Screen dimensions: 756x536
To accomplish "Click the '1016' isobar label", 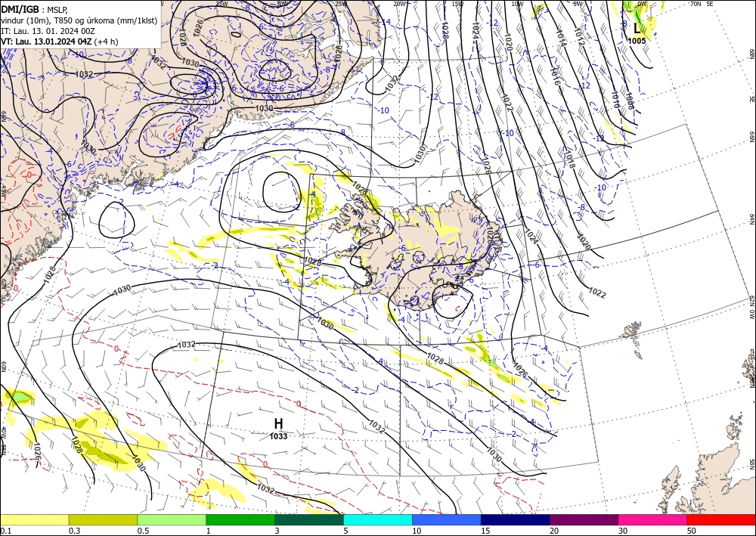I will 555,76.
